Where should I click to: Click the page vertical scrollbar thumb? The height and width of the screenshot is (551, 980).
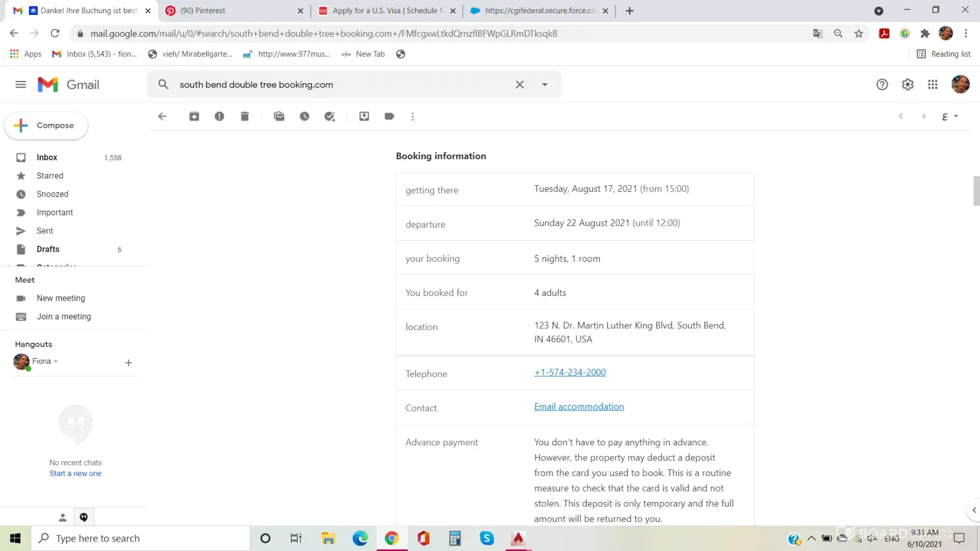click(x=976, y=191)
